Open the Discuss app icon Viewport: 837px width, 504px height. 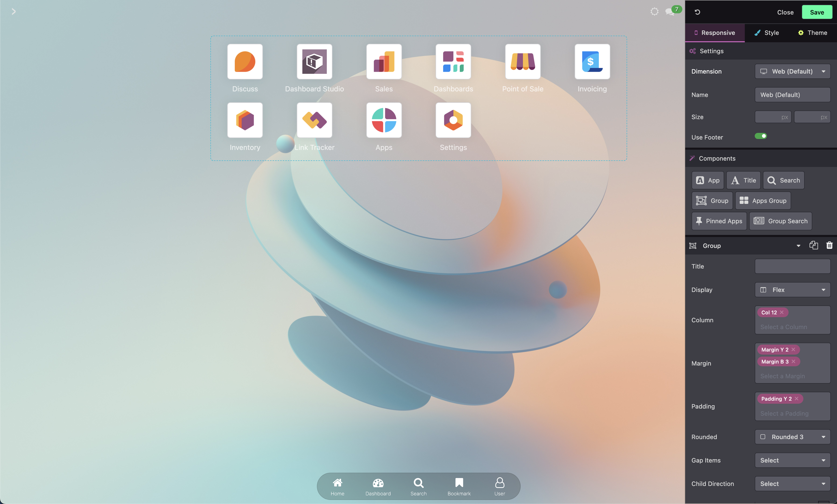point(245,61)
